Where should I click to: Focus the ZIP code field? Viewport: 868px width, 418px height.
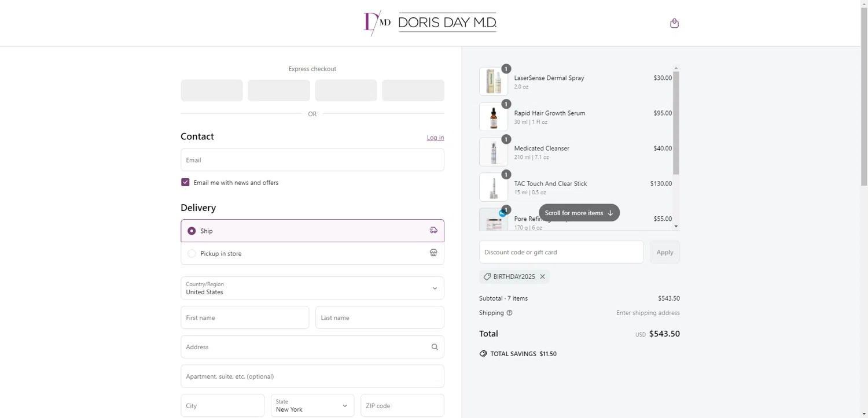pyautogui.click(x=402, y=405)
